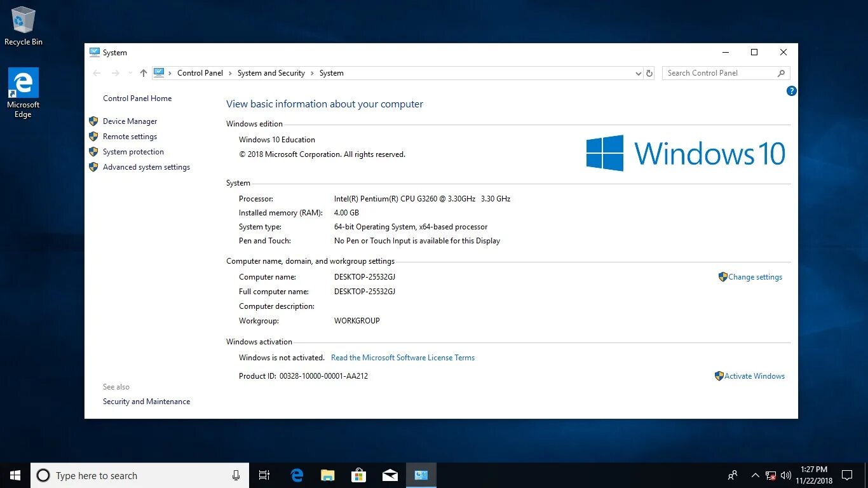
Task: Expand the chevron after Control Panel breadcrumb
Action: (230, 73)
